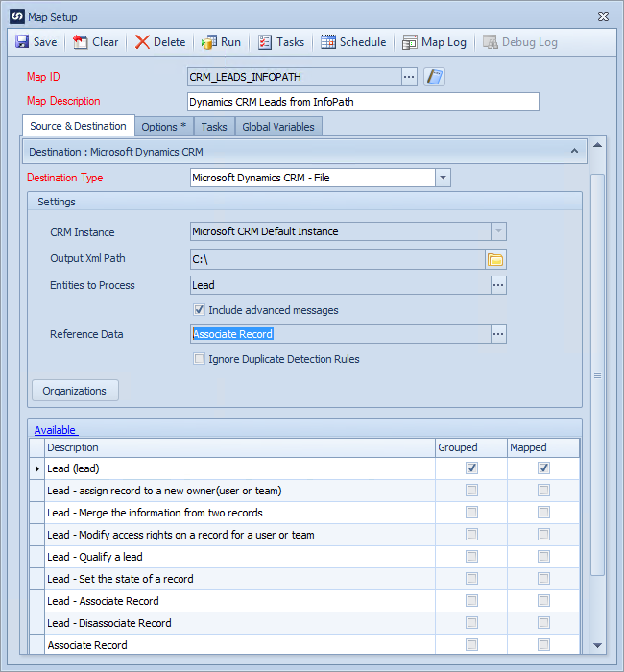This screenshot has width=624, height=672.
Task: Click the notes icon beside Map ID
Action: [434, 77]
